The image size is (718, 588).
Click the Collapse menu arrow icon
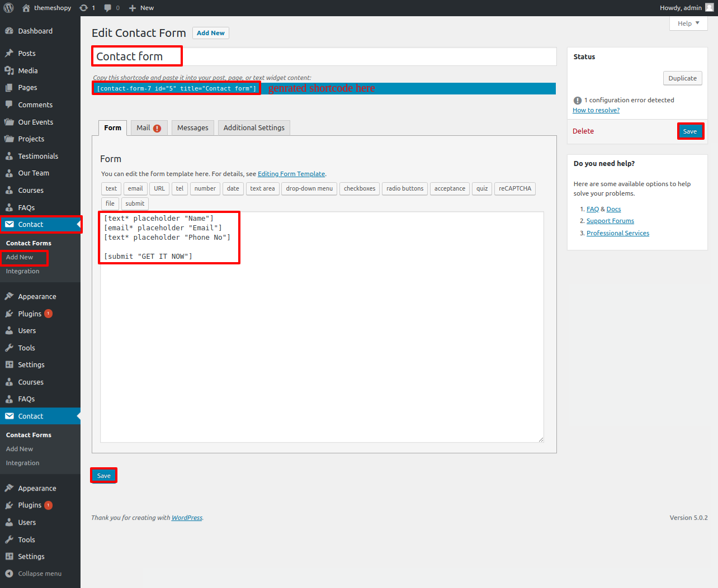coord(9,573)
